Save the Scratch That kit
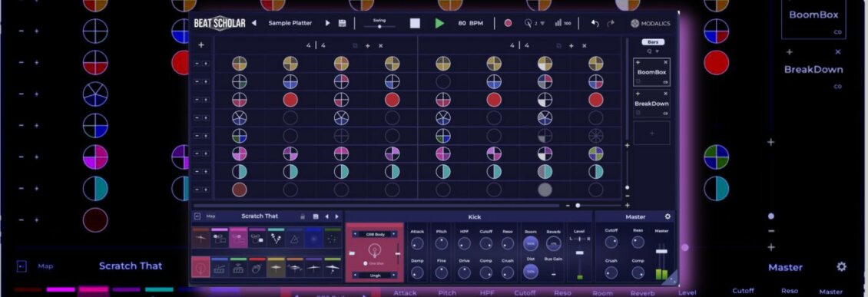868x297 pixels. coord(316,216)
